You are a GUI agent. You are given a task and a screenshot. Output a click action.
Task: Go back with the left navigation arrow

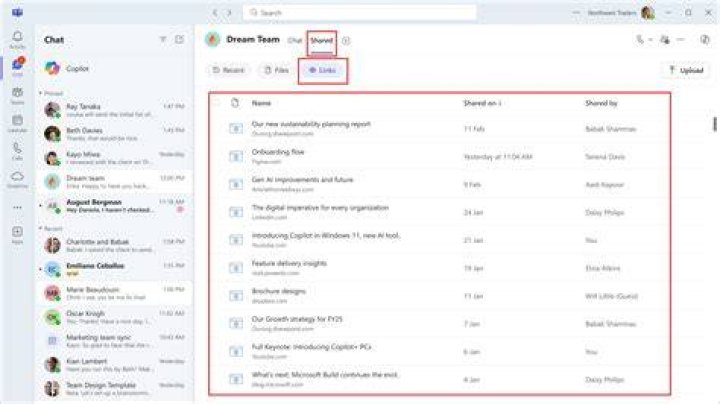pyautogui.click(x=215, y=12)
